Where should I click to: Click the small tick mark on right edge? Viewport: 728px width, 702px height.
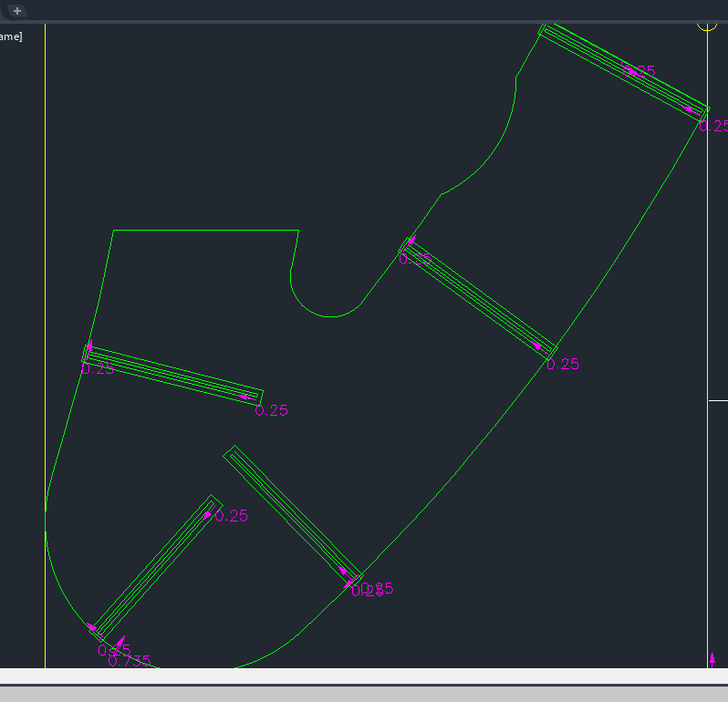tap(718, 399)
